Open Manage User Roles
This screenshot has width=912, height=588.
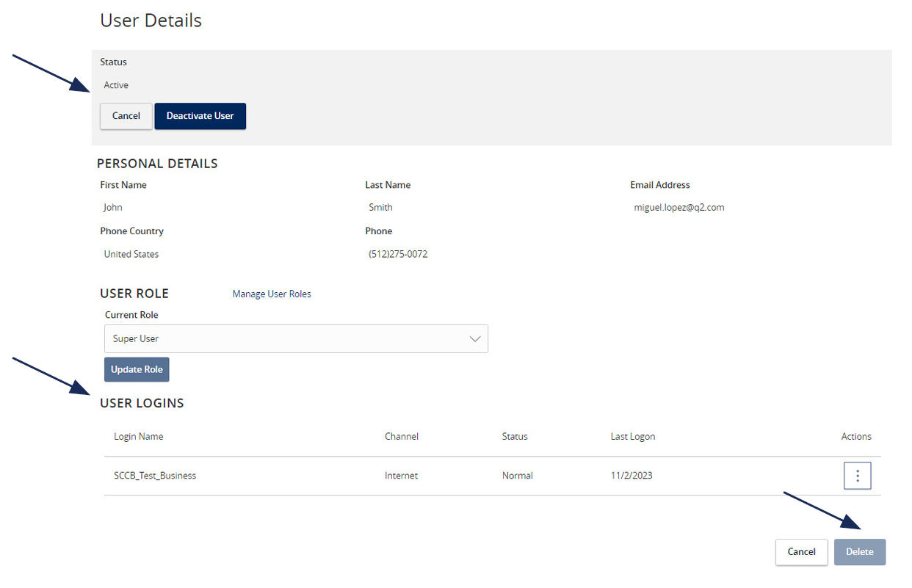click(x=271, y=294)
